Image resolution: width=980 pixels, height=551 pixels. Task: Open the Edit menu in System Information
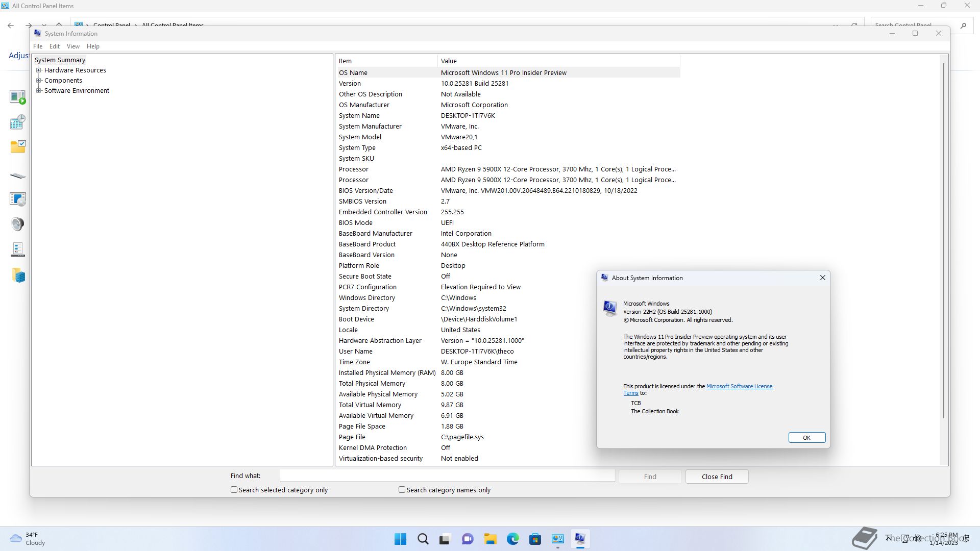(x=55, y=46)
